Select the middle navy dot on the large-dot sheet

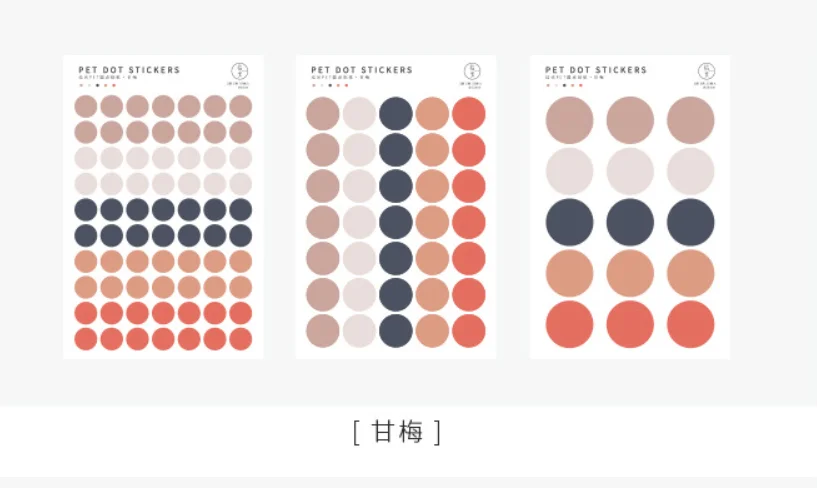(630, 222)
